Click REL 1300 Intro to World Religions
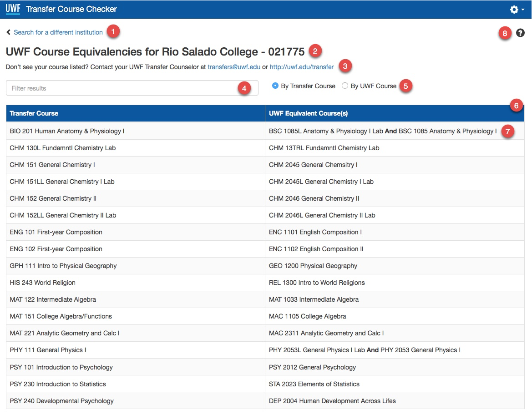The height and width of the screenshot is (415, 532). pyautogui.click(x=317, y=283)
